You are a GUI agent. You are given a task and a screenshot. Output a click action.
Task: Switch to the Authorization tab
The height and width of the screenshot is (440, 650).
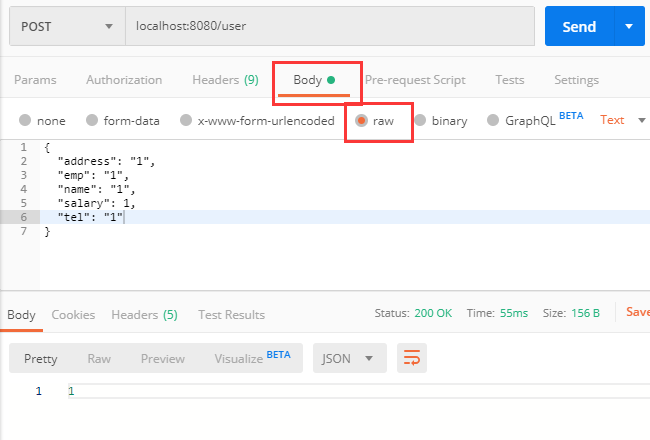[124, 80]
